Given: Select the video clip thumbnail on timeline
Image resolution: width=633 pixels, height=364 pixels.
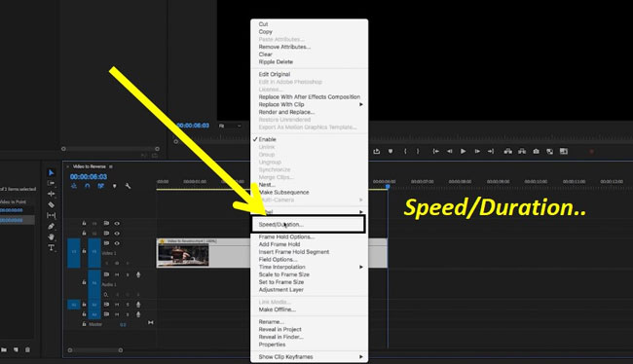Looking at the screenshot, I should pyautogui.click(x=183, y=255).
